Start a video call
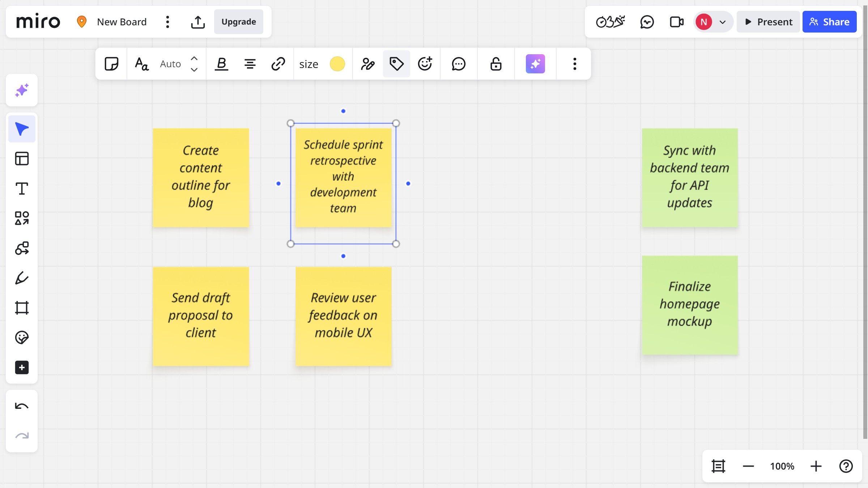This screenshot has height=488, width=868. click(x=677, y=22)
